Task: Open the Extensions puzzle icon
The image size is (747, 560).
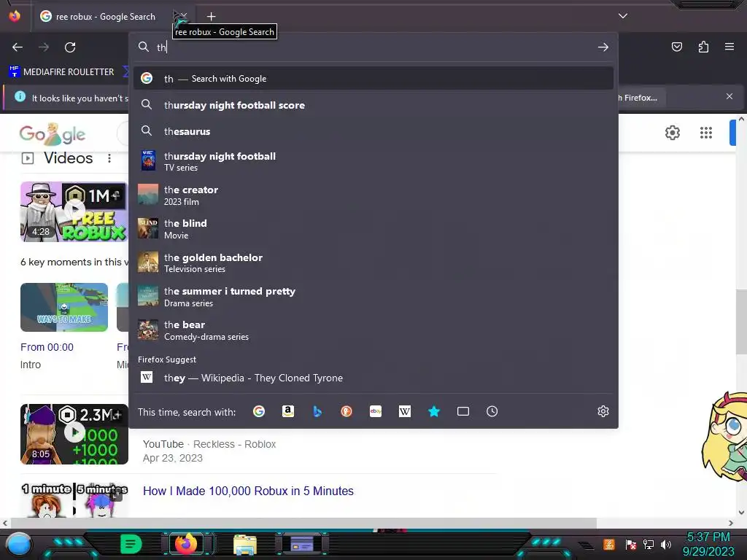Action: 703,47
